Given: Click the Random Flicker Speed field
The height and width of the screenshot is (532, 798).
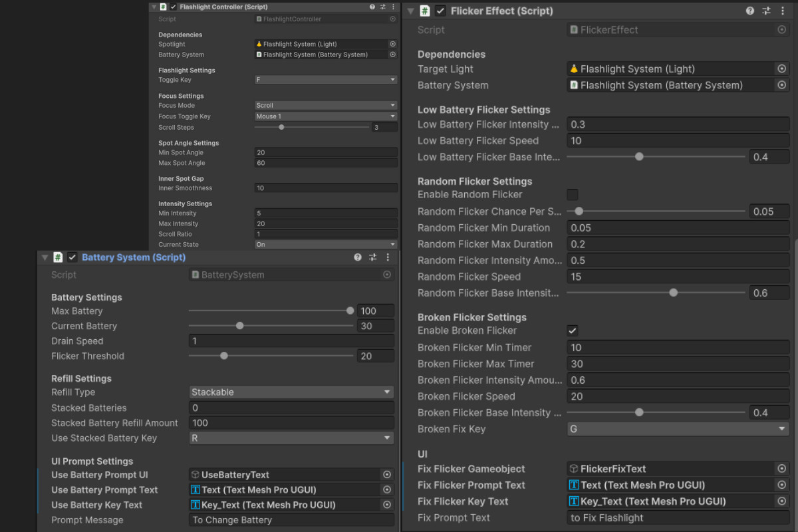Looking at the screenshot, I should pos(678,277).
